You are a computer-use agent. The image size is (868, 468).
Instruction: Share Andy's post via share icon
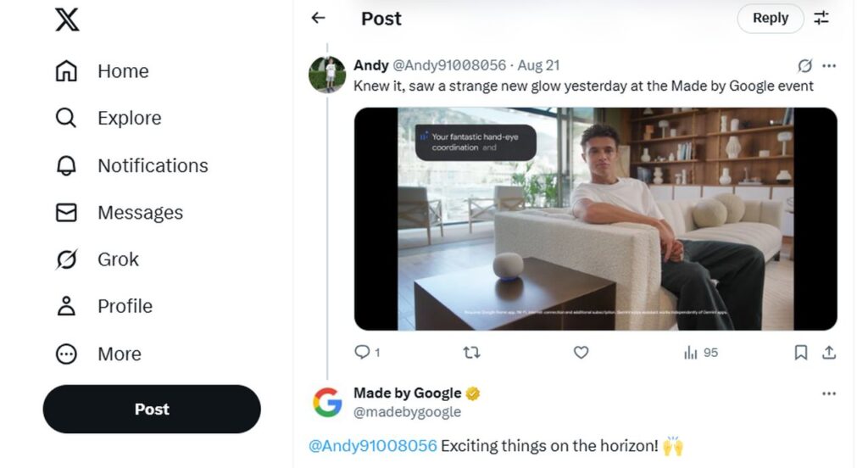coord(829,352)
